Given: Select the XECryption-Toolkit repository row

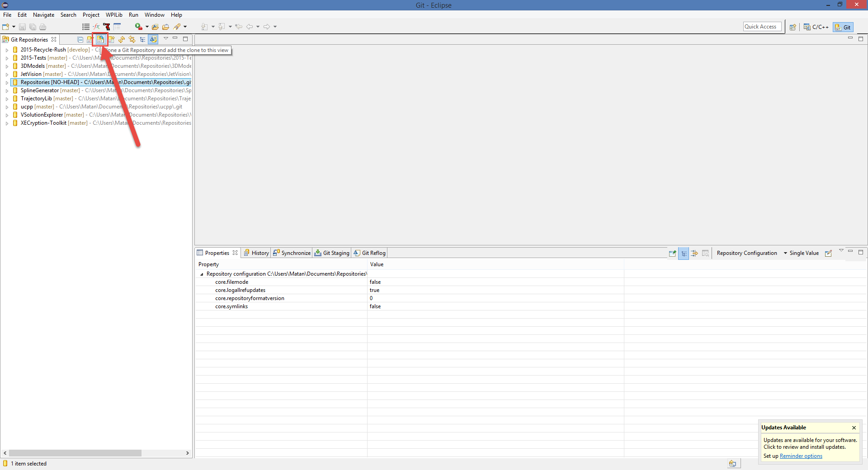Looking at the screenshot, I should (101, 123).
